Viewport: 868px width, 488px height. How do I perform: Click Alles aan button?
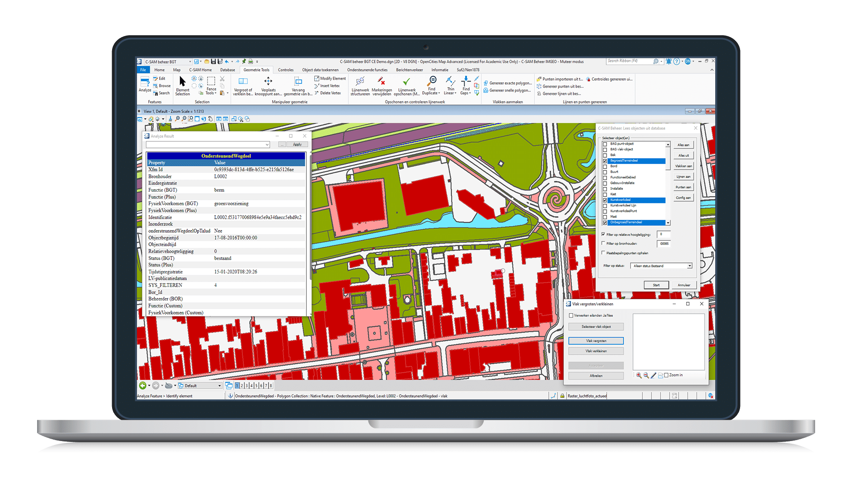683,145
